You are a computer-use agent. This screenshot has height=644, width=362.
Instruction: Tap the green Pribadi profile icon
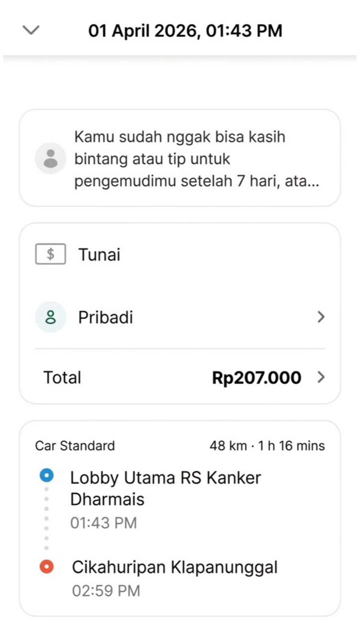click(50, 317)
